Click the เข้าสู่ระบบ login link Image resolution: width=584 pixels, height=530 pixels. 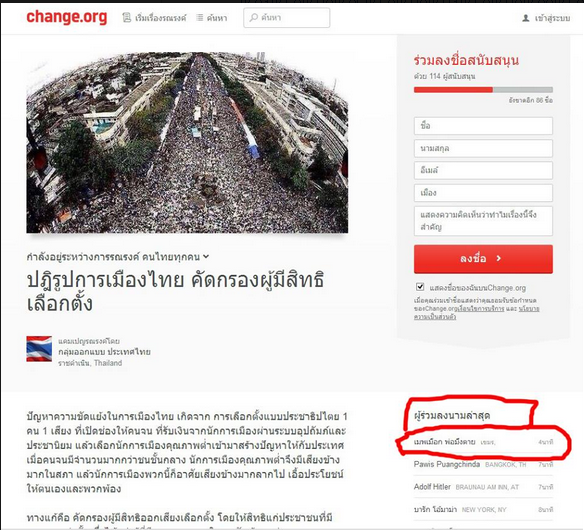(552, 18)
